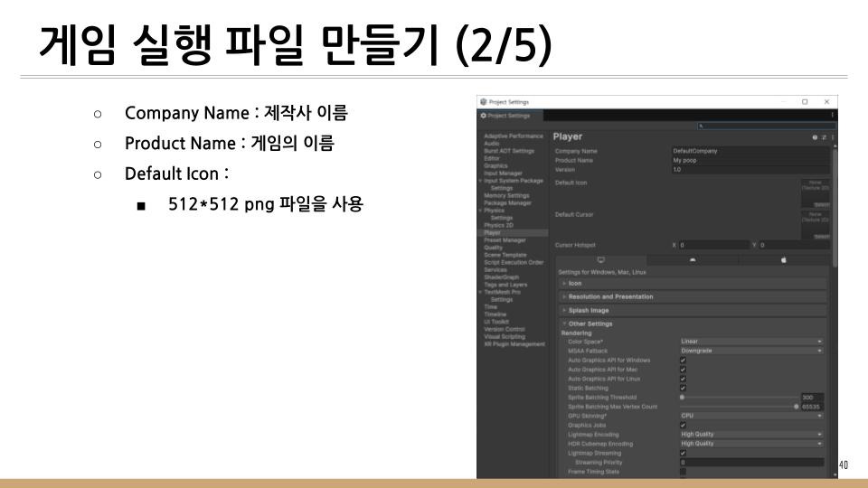Select Input Manager category
Screen dimensions: 868x488
click(x=503, y=174)
